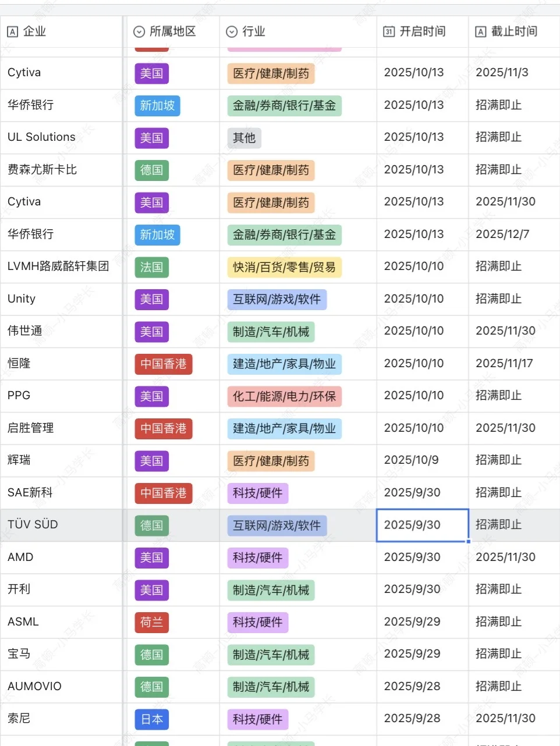Click the 新加坡 tag in first 华侨银行 row
560x746 pixels.
[158, 105]
